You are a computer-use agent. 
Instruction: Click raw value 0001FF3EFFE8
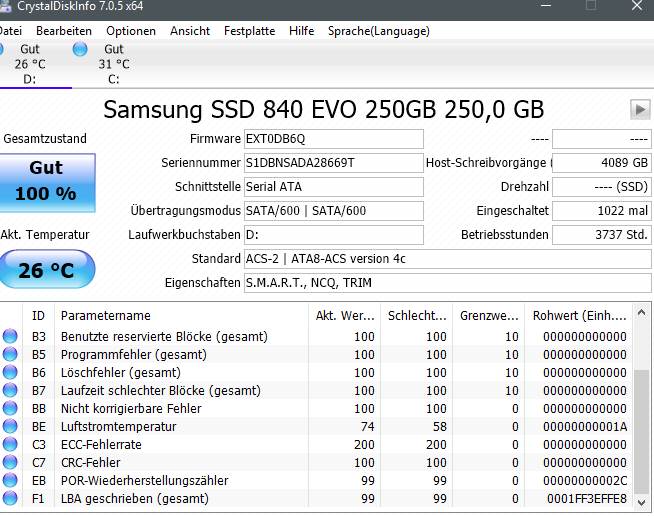coord(586,498)
